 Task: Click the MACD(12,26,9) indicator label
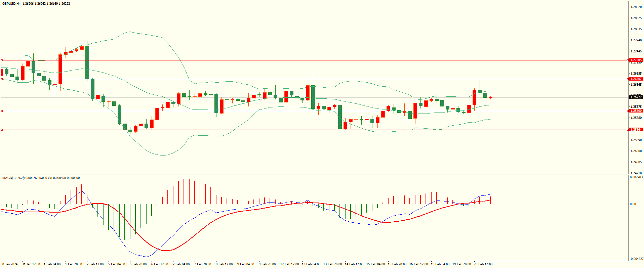(x=13, y=178)
